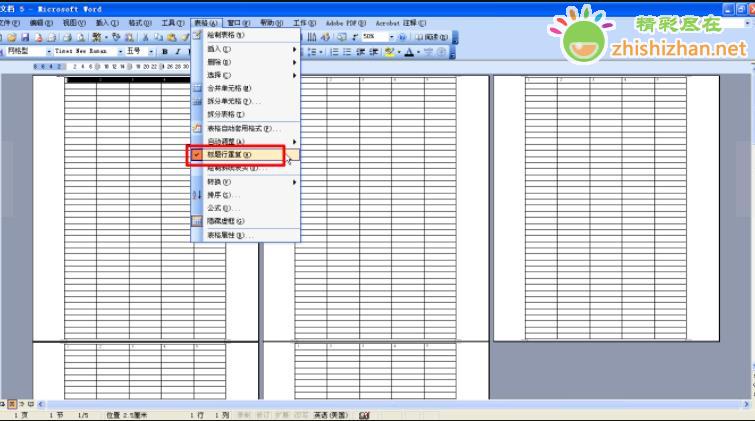The image size is (755, 421).
Task: Toggle Italic formatting button
Action: (178, 52)
